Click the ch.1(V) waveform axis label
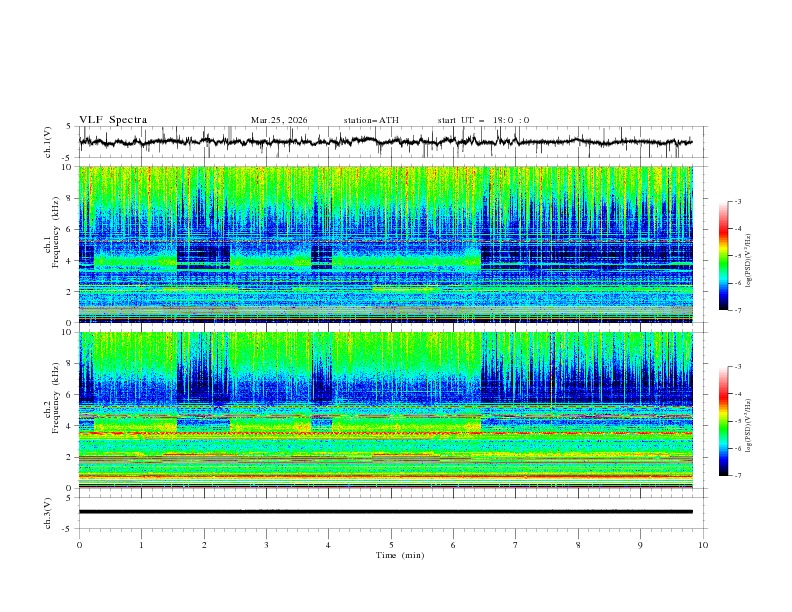 pyautogui.click(x=48, y=142)
